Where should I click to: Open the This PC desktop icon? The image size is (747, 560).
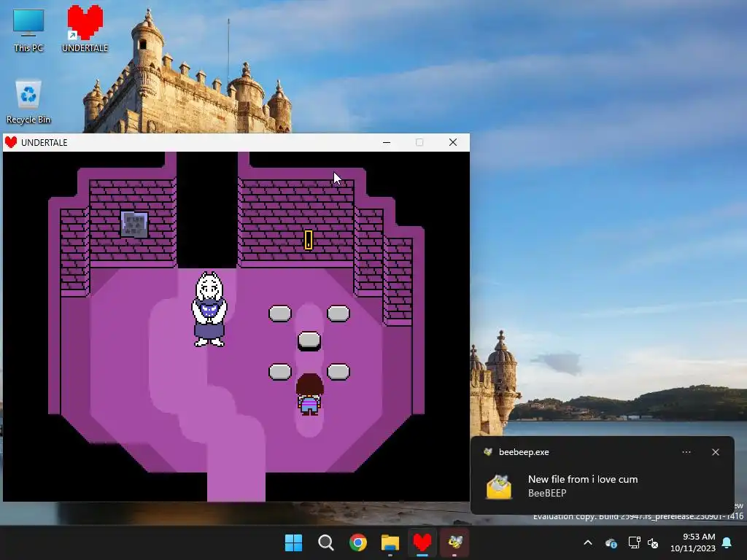[x=28, y=31]
